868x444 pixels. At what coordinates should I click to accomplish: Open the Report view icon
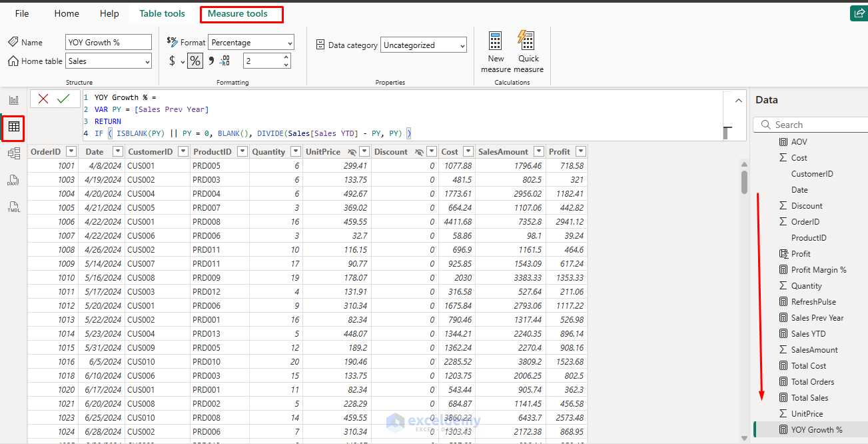pos(13,100)
